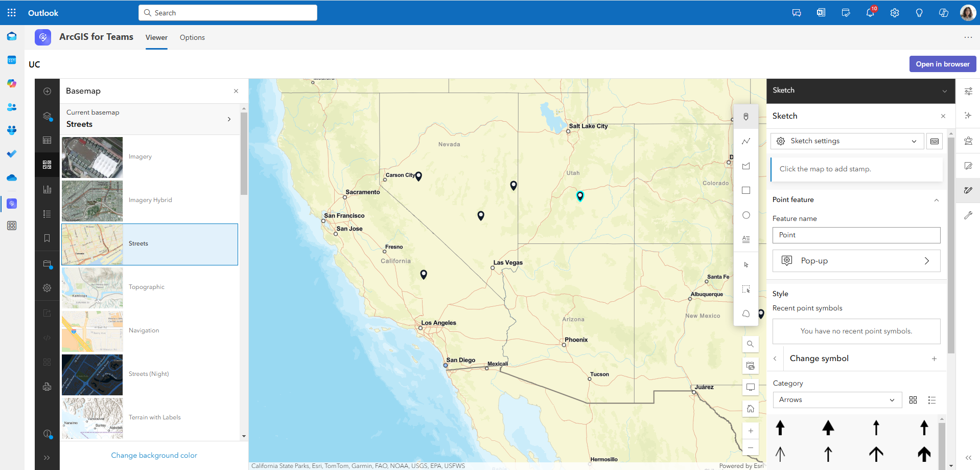Open the Legend panel in dark sidebar

[47, 214]
